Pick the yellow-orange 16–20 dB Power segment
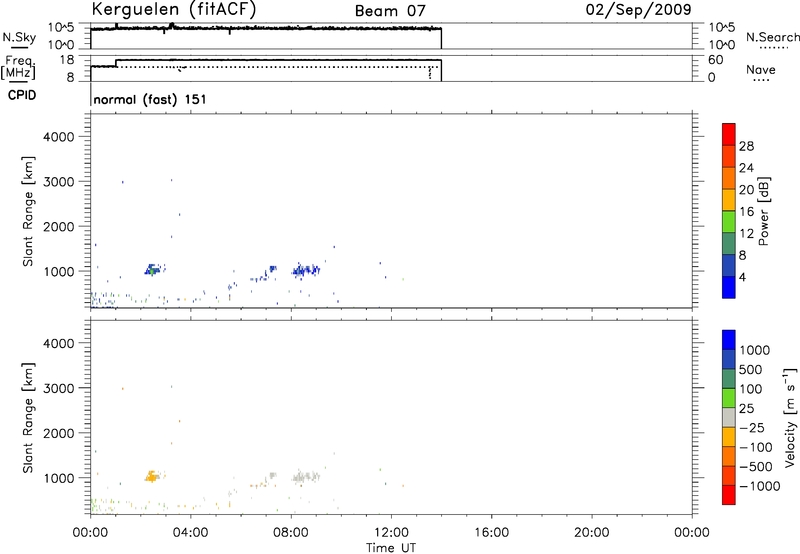This screenshot has width=800, height=554. [x=729, y=200]
